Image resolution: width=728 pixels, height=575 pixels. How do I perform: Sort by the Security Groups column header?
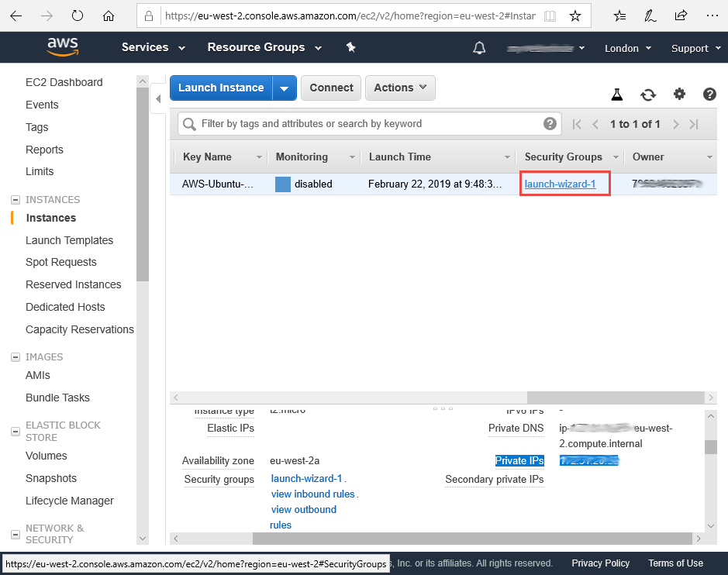point(570,157)
